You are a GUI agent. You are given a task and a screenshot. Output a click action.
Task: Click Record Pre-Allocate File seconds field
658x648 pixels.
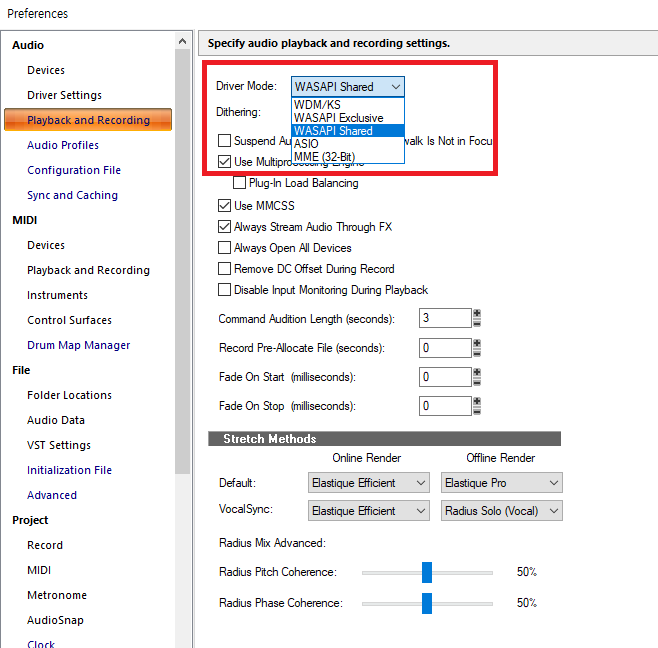445,348
